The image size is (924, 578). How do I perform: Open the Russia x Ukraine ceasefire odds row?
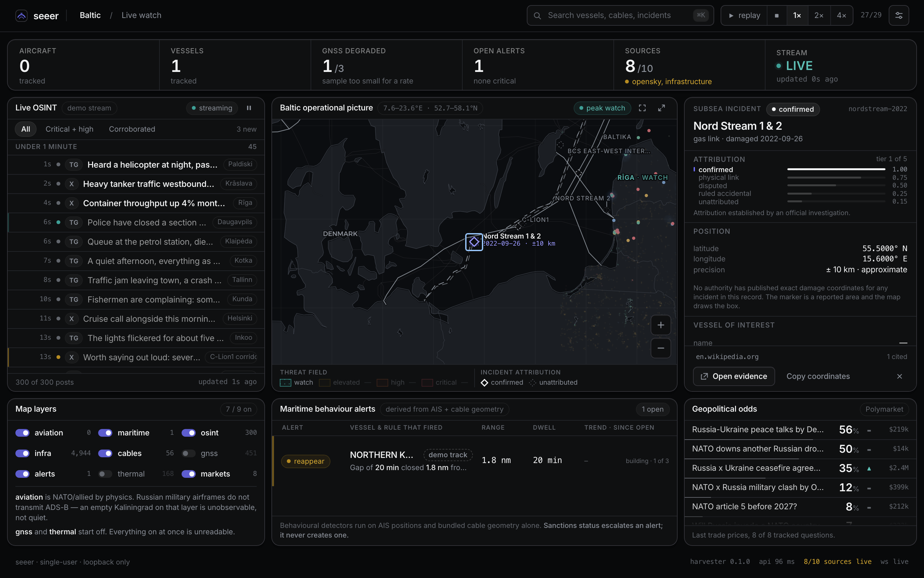coord(800,468)
